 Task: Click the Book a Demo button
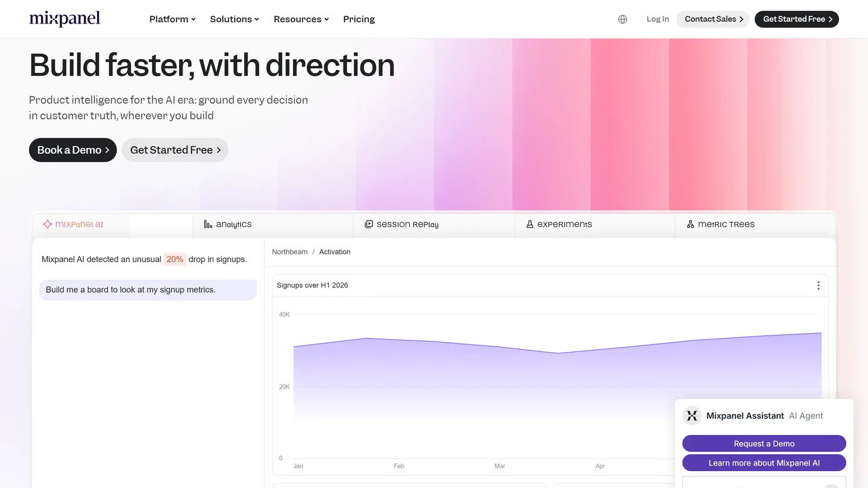[73, 150]
